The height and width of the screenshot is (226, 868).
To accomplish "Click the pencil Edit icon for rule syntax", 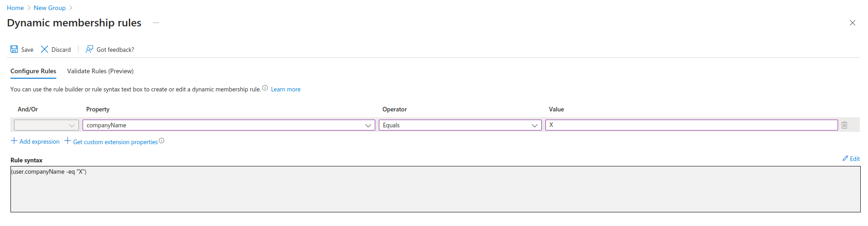I will (845, 158).
